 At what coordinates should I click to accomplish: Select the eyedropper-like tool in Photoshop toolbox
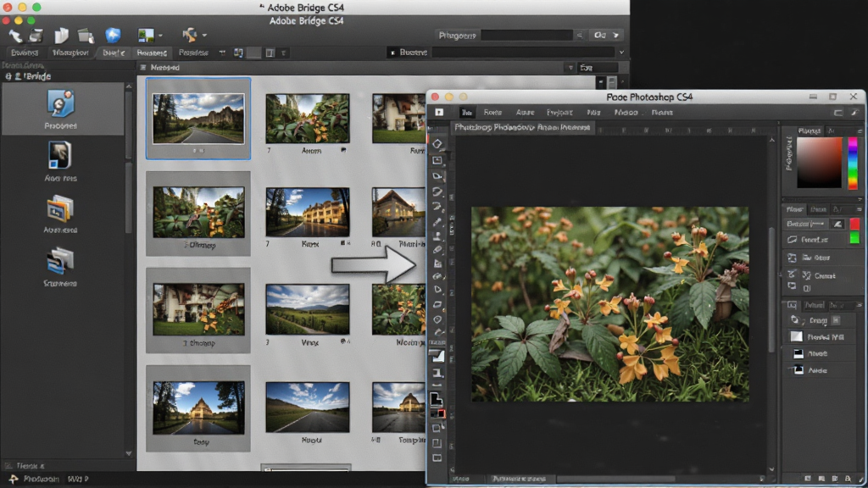coord(437,221)
